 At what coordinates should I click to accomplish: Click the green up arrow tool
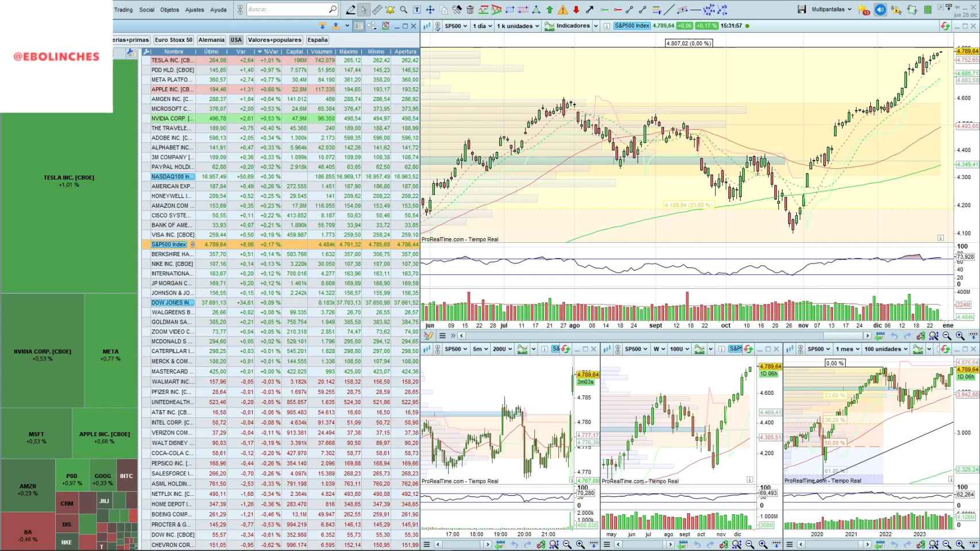pos(550,10)
